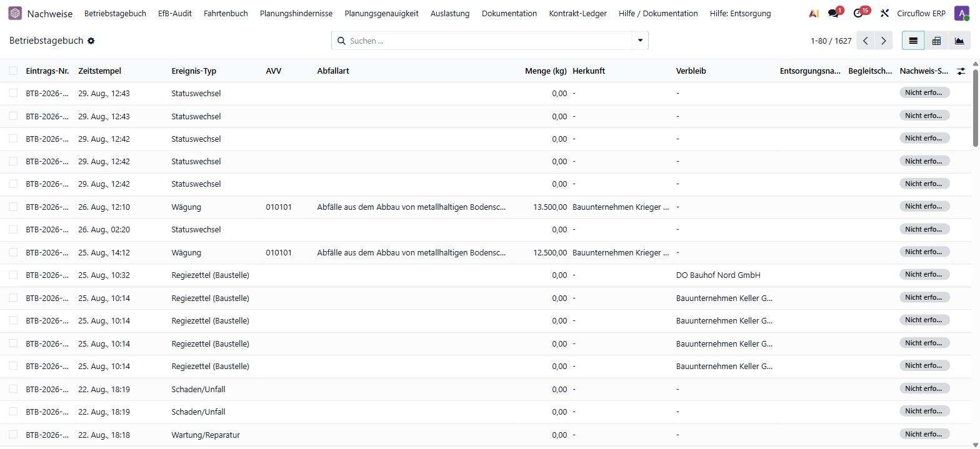Open optional columns adjust icon

pos(961,71)
